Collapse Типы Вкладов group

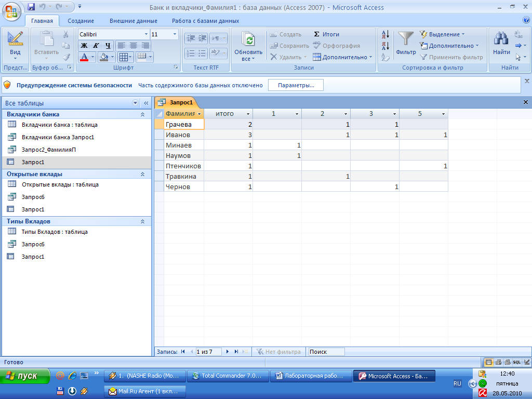pos(142,221)
